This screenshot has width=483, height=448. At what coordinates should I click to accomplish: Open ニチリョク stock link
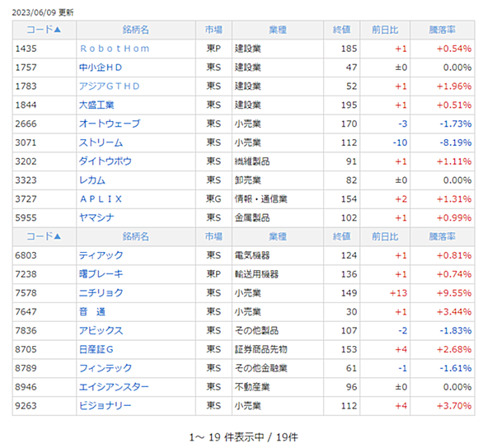pos(101,293)
